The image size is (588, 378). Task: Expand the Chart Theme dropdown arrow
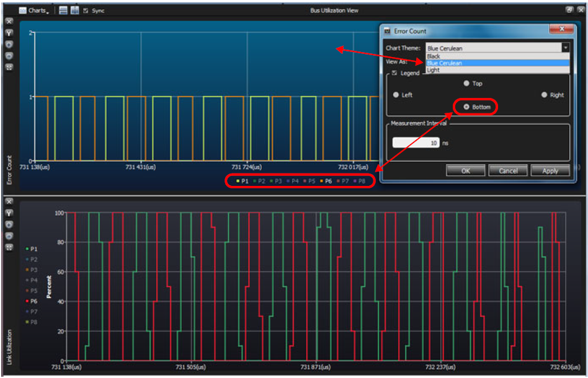click(566, 48)
